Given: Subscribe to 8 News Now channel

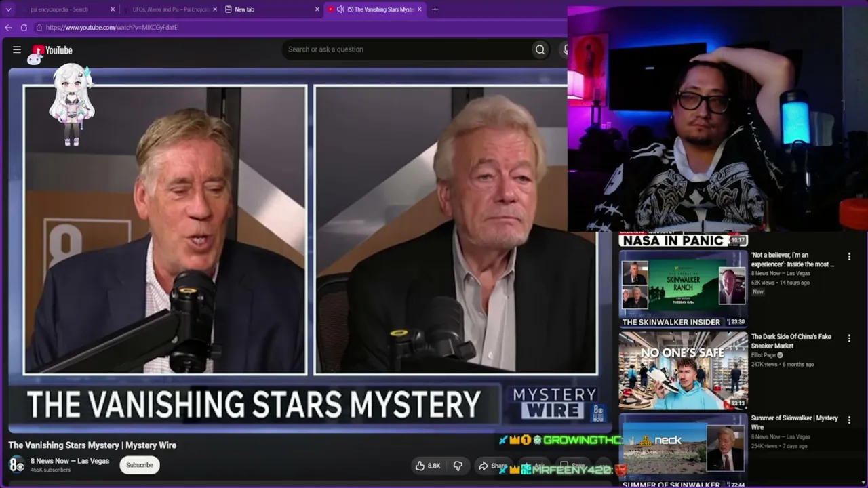Looking at the screenshot, I should tap(140, 465).
